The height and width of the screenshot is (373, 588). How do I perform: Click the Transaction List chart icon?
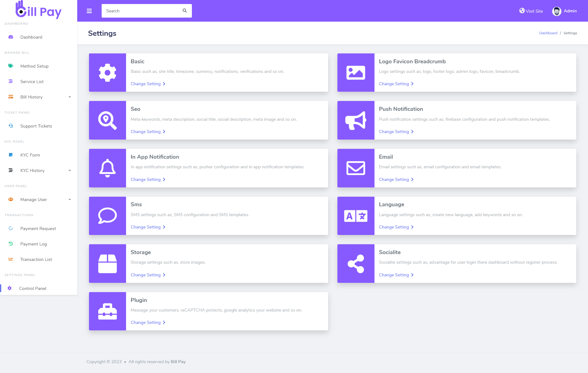[x=11, y=259]
